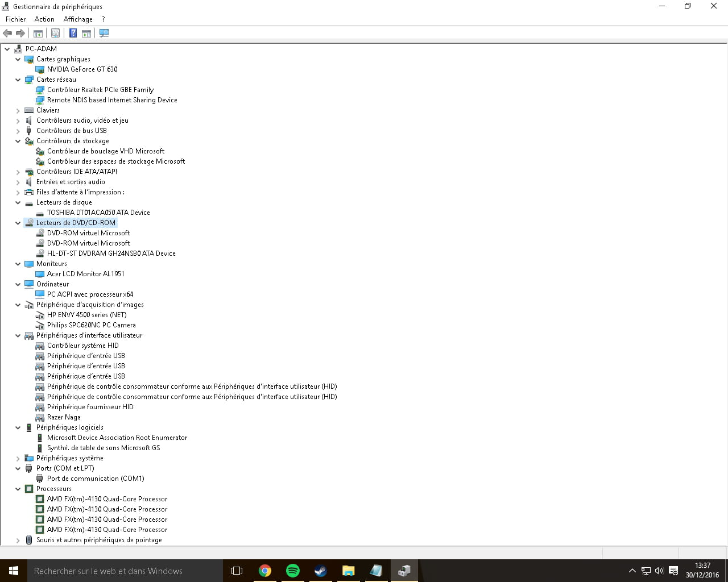
Task: Click the scan for hardware changes icon
Action: (104, 33)
